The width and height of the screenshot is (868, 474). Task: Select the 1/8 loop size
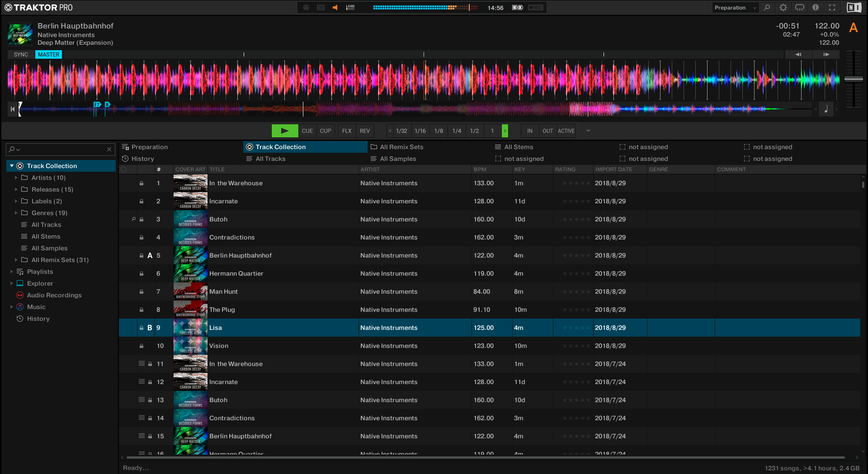[x=439, y=131]
